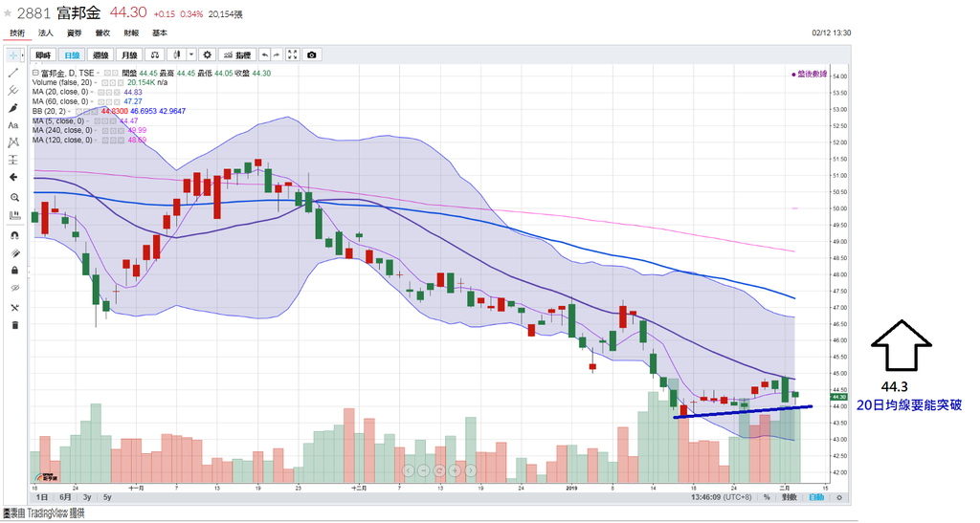
Task: Open 富邦金 D TSE legend dropdown
Action: click(98, 73)
